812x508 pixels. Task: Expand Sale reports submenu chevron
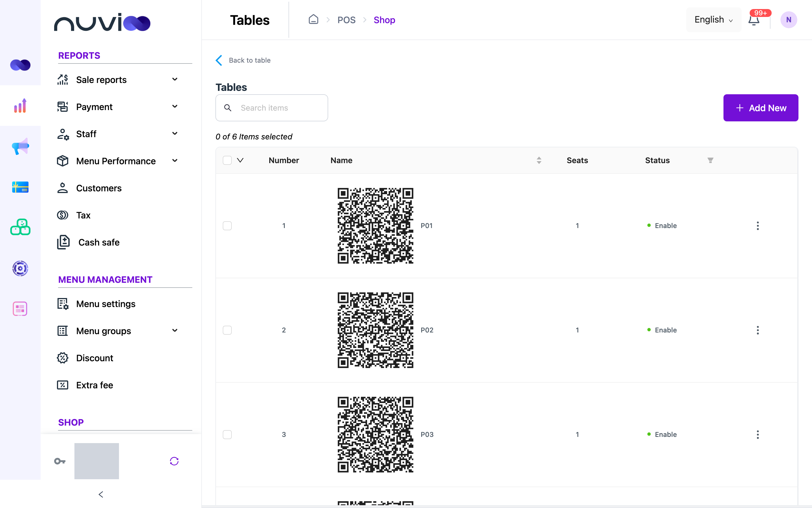(x=175, y=79)
